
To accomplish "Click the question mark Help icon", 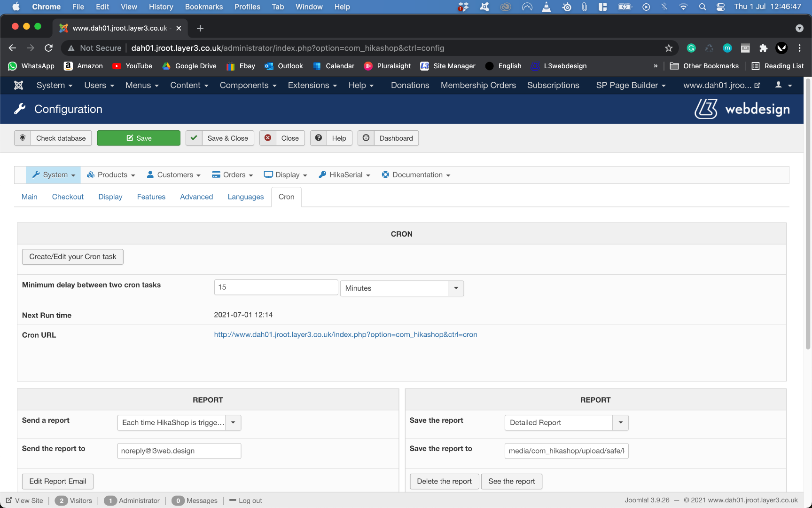I will pyautogui.click(x=319, y=138).
